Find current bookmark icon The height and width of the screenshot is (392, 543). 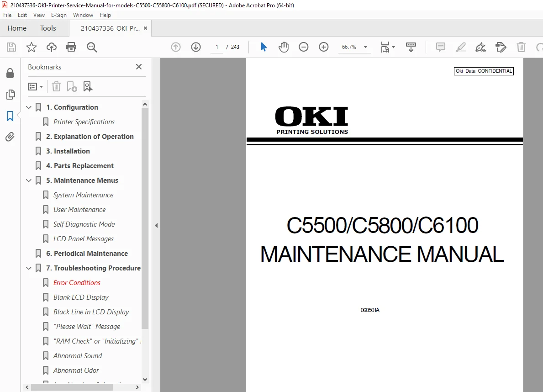(88, 86)
